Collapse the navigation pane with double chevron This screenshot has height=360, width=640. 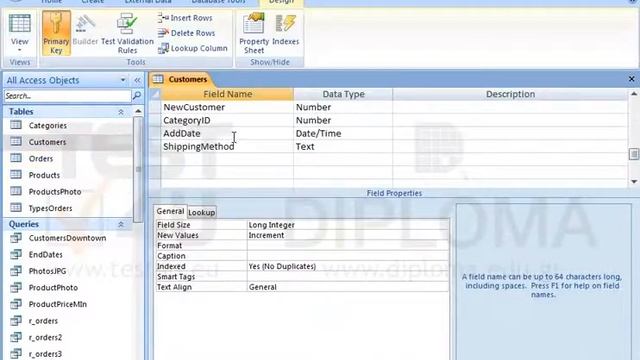click(138, 80)
